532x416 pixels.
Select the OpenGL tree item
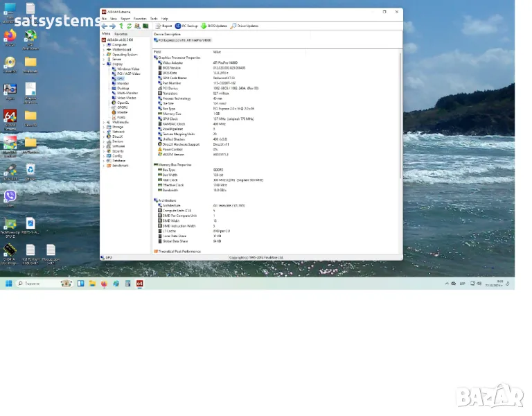[x=123, y=103]
